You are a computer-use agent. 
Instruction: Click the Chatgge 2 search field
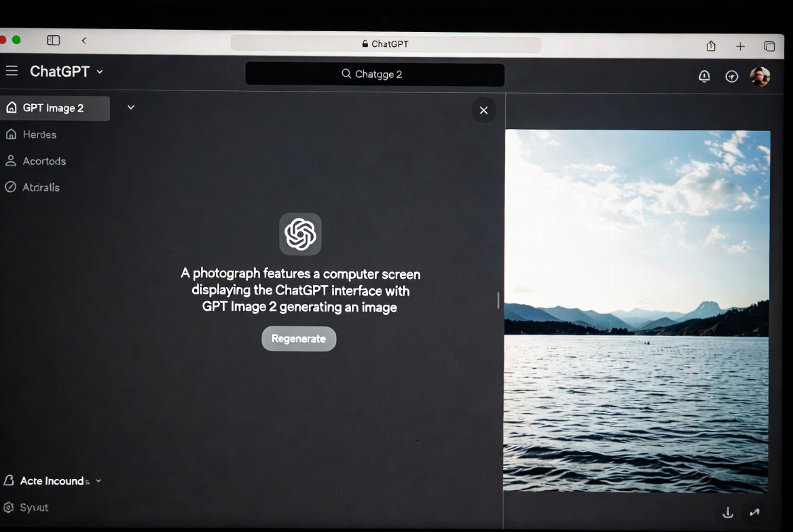(375, 75)
